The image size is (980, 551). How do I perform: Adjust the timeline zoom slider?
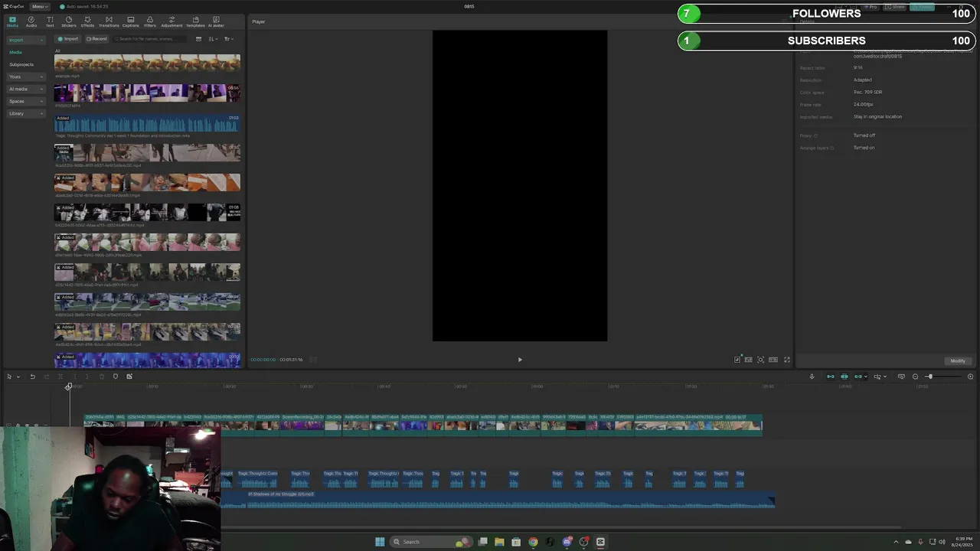pyautogui.click(x=929, y=377)
